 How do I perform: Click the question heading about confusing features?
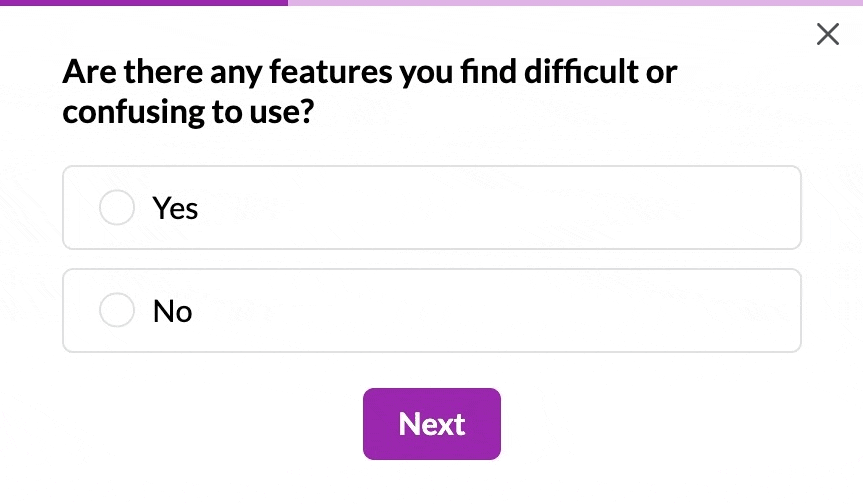pyautogui.click(x=369, y=91)
